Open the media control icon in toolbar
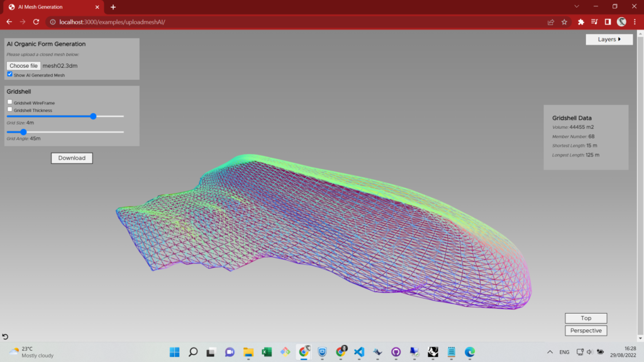Screen dimensions: 644x362 [594, 22]
